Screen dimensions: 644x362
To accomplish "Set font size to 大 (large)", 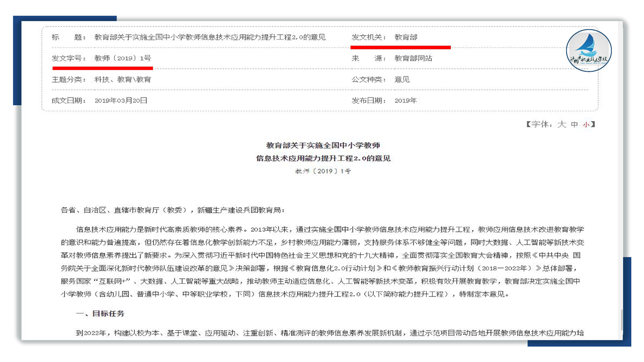I will tap(561, 124).
